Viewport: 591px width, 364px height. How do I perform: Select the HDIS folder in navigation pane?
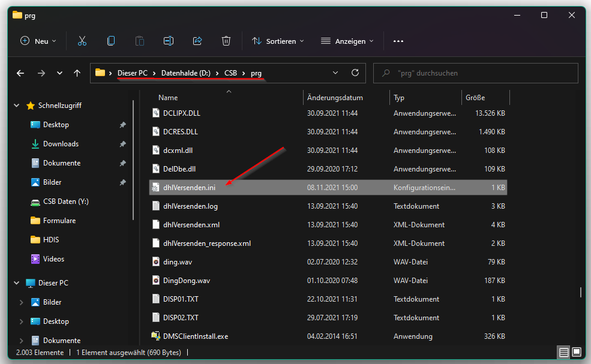click(x=51, y=240)
